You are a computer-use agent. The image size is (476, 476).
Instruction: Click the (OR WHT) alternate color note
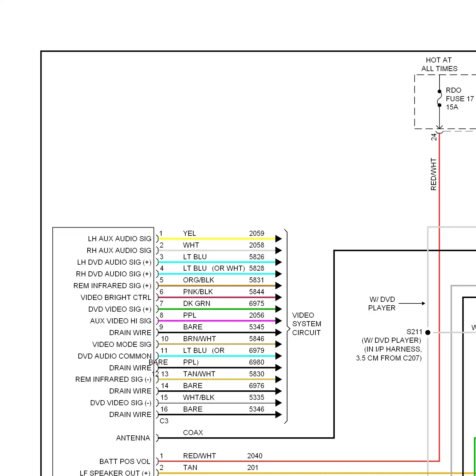[x=228, y=268]
